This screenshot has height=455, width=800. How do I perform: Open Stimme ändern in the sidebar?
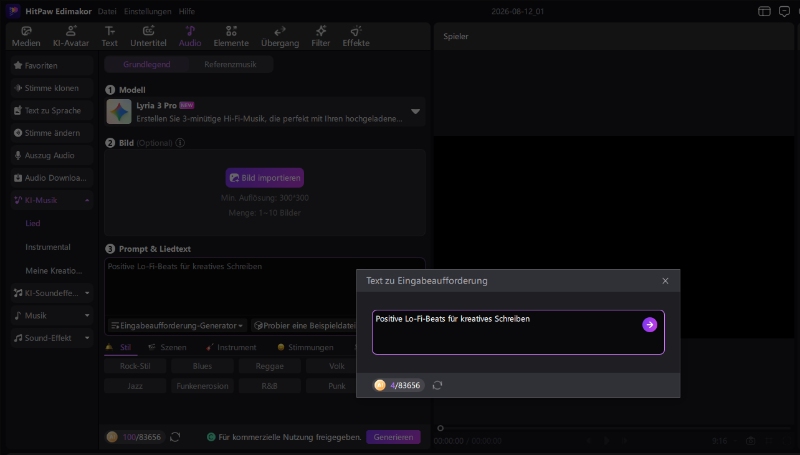tap(52, 133)
